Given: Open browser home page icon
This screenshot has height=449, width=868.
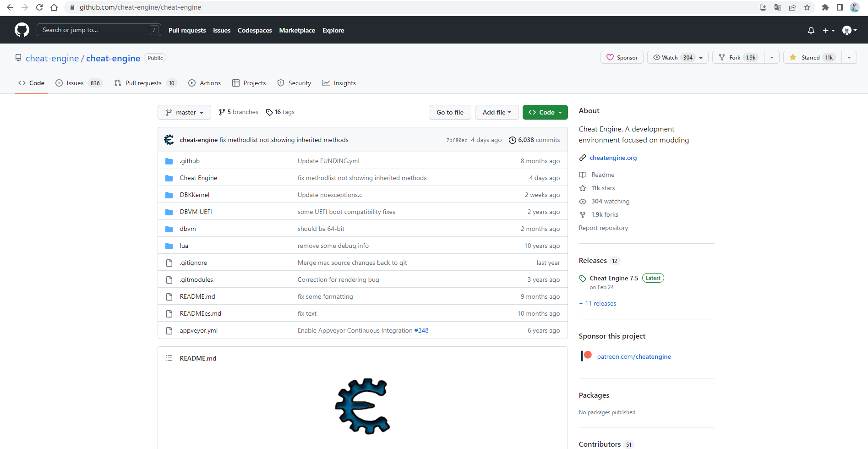Looking at the screenshot, I should [x=54, y=7].
